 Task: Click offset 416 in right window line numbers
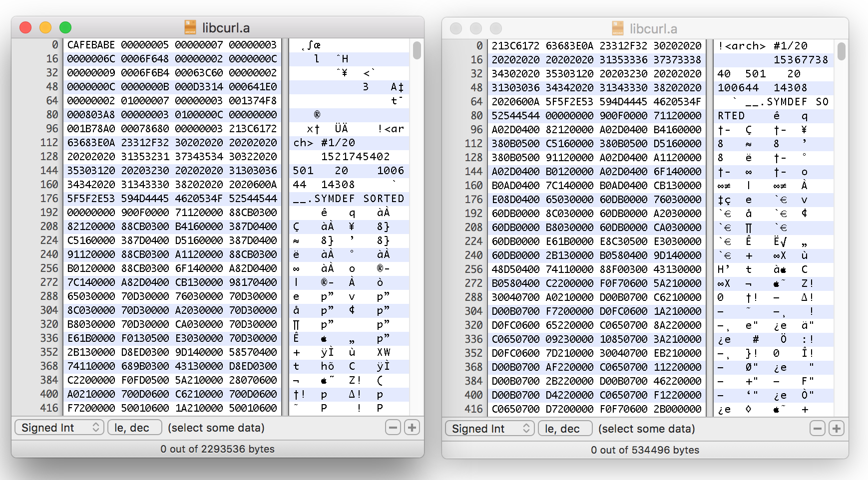pyautogui.click(x=473, y=409)
